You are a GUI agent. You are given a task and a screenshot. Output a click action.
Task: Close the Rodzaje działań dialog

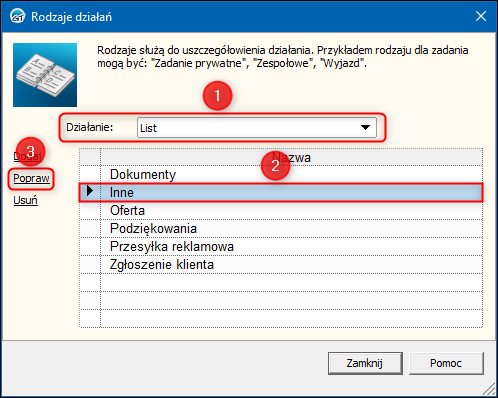481,16
